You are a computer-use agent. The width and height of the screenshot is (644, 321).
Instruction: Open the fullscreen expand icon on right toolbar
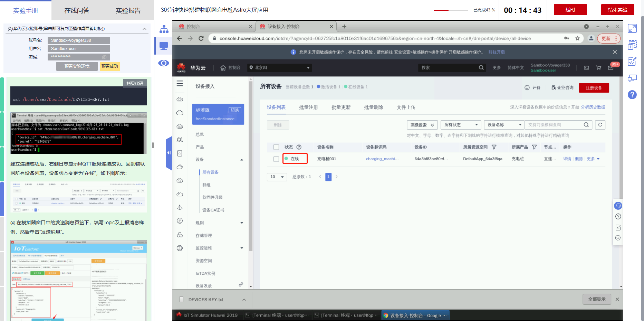tap(632, 28)
